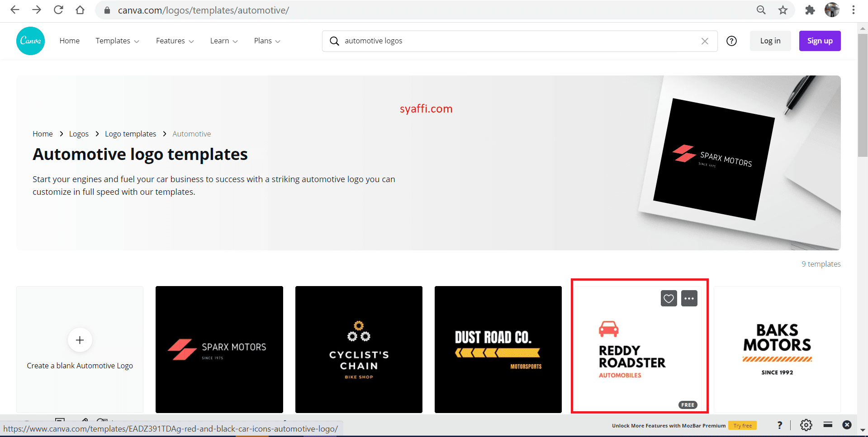This screenshot has height=437, width=868.
Task: Close the MozBar toolbar with the X
Action: coord(846,425)
